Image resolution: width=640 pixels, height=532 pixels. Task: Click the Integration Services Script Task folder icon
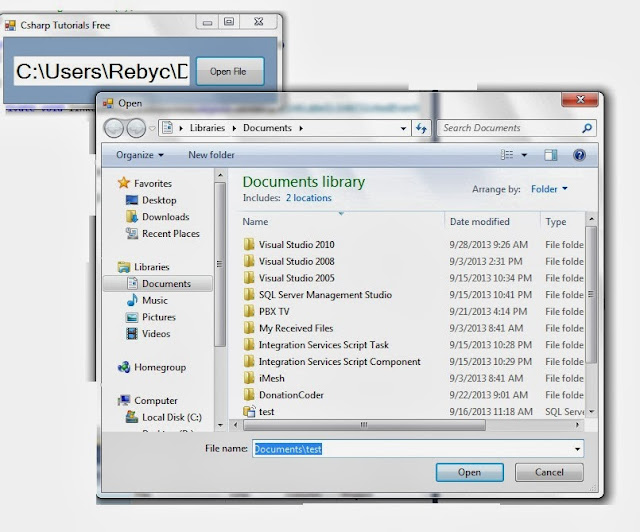click(x=249, y=345)
